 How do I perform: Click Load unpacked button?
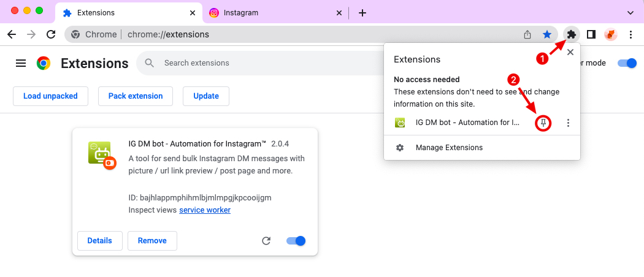coord(50,96)
